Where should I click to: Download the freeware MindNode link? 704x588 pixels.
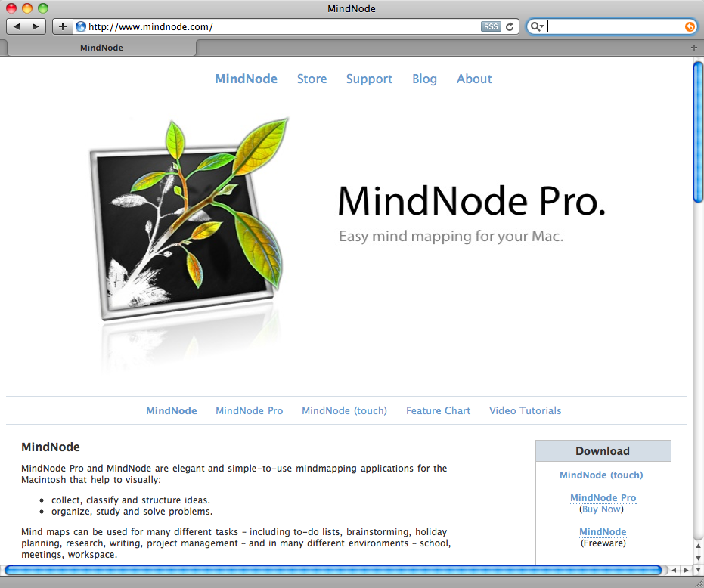[603, 532]
